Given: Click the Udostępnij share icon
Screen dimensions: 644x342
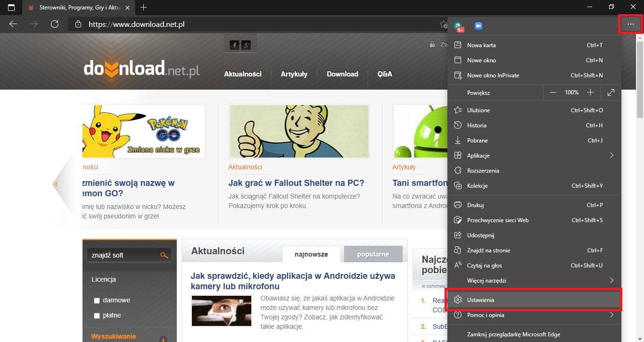Looking at the screenshot, I should (457, 235).
